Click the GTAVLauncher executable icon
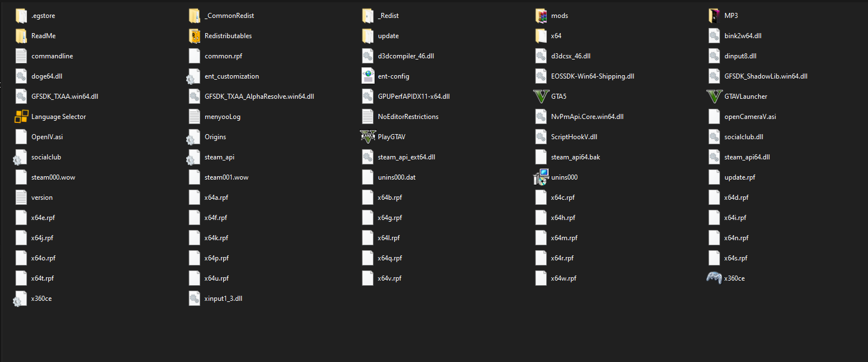This screenshot has width=868, height=362. (714, 97)
